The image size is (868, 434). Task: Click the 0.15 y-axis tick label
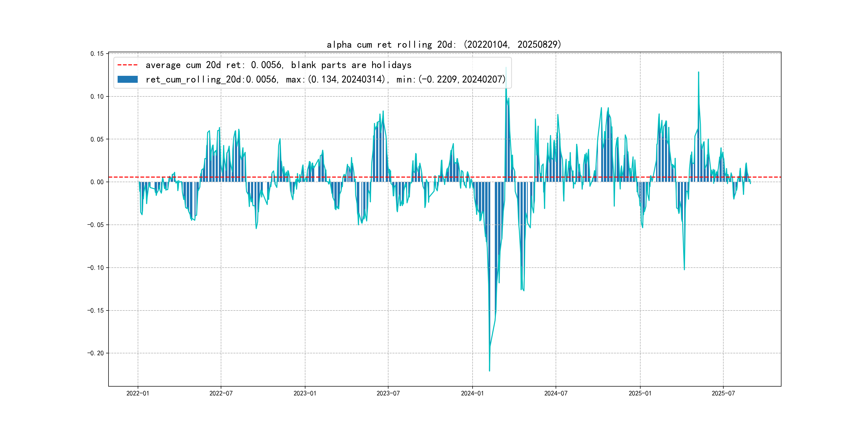[x=97, y=54]
